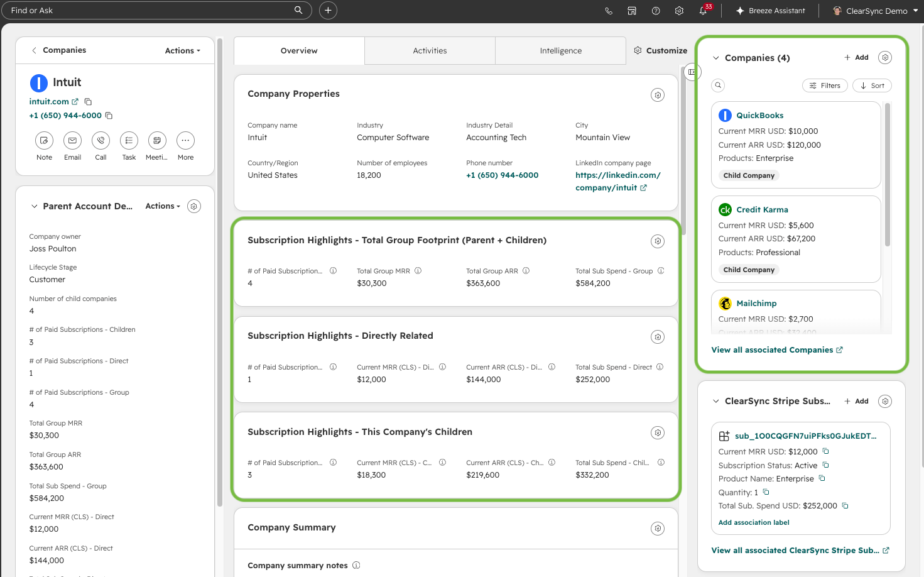Copy the Subscription Status value
Viewport: 924px width, 577px height.
coord(825,465)
